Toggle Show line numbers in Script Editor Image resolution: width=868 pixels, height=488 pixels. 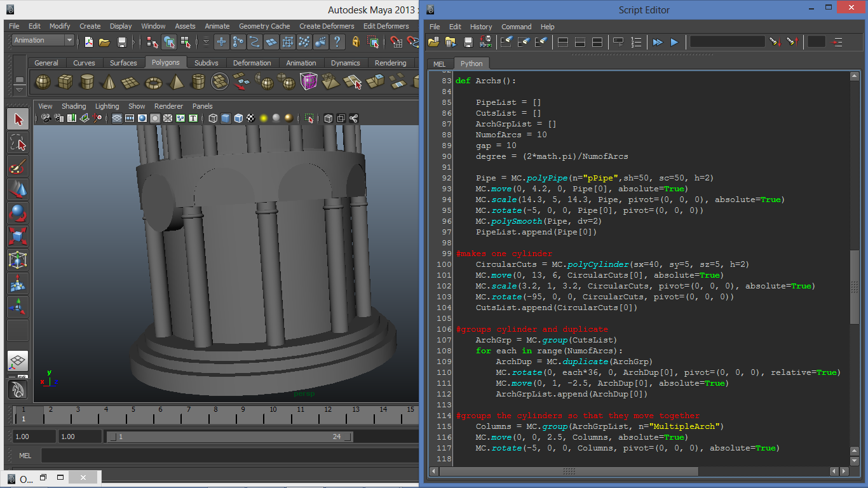click(x=636, y=42)
